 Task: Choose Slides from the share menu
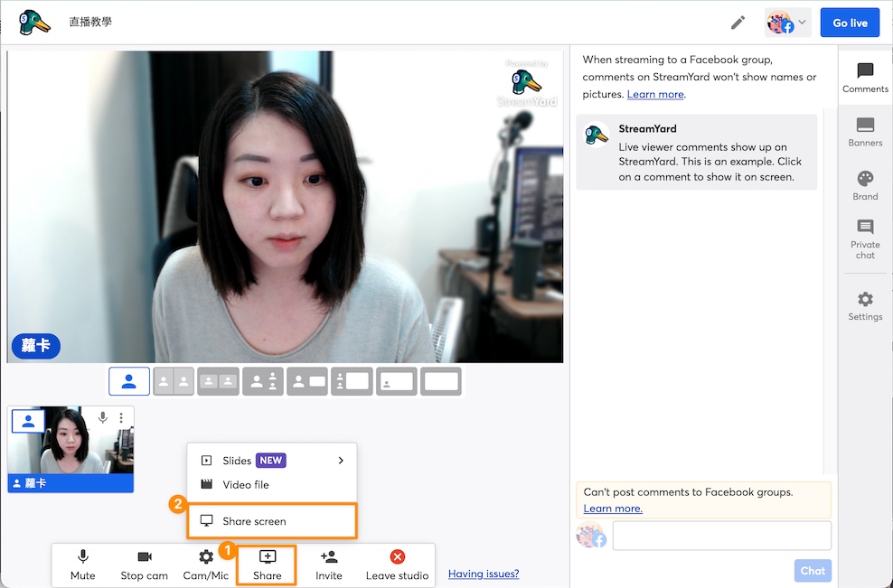tap(272, 461)
